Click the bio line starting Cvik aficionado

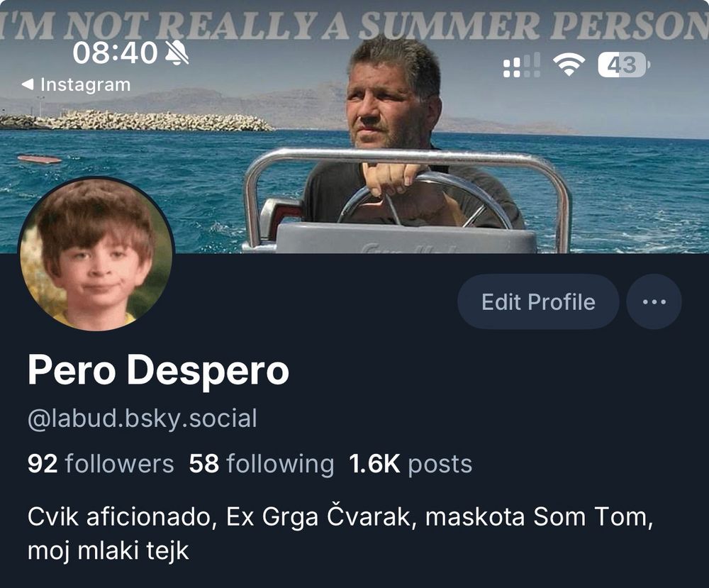[340, 516]
